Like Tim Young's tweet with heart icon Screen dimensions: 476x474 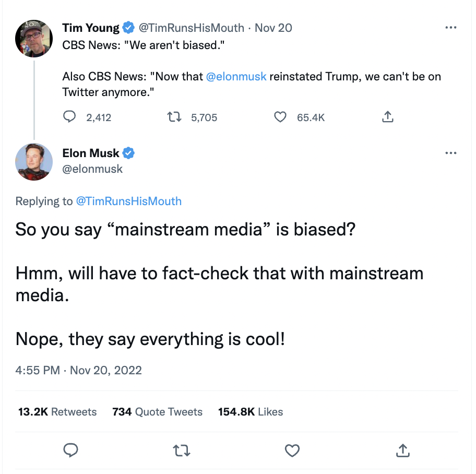click(280, 117)
